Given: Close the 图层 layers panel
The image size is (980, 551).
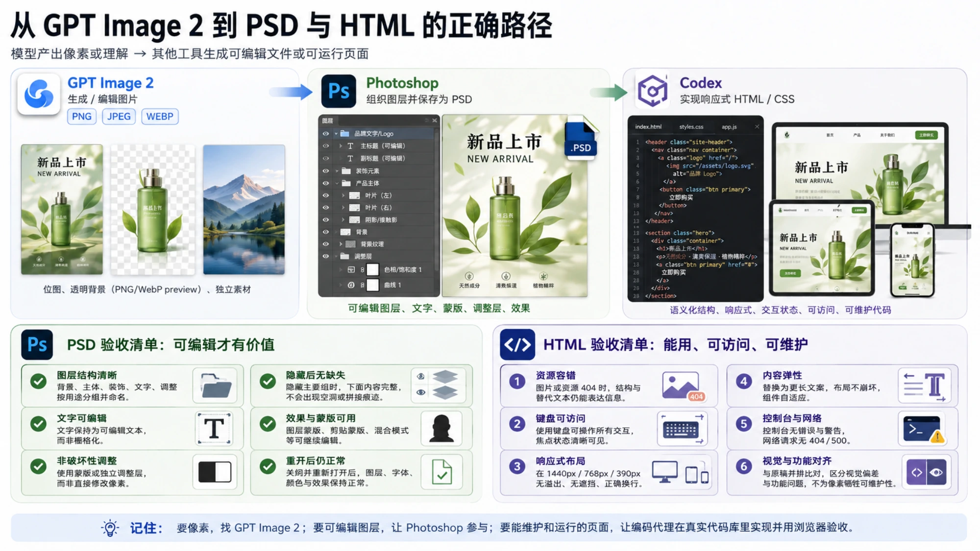Looking at the screenshot, I should coord(435,120).
